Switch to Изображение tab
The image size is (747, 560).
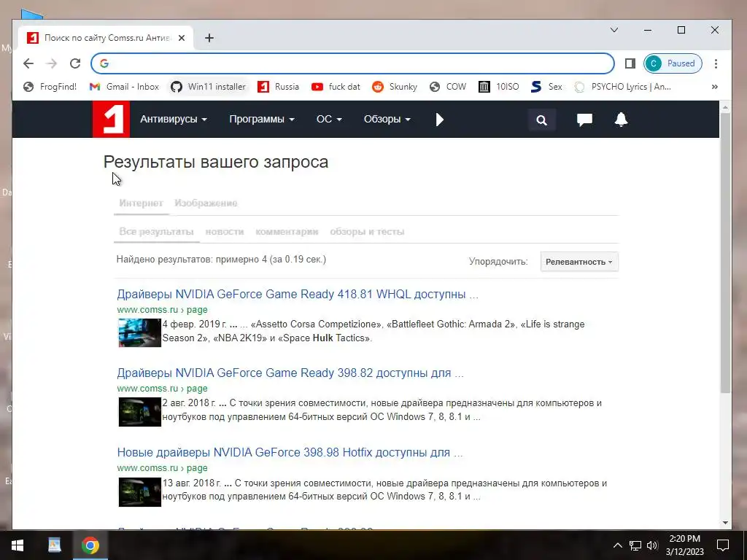tap(206, 203)
